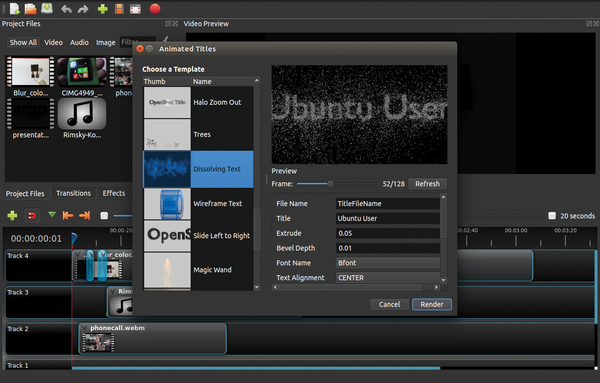This screenshot has height=383, width=600.
Task: Select the CIMG4949_ video thumbnail
Action: tap(82, 72)
